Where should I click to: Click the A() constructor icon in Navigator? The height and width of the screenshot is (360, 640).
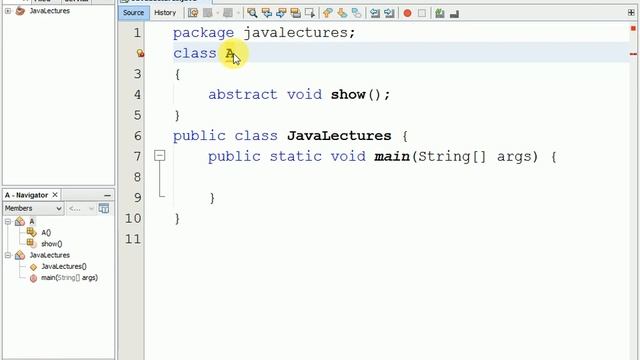(x=31, y=232)
